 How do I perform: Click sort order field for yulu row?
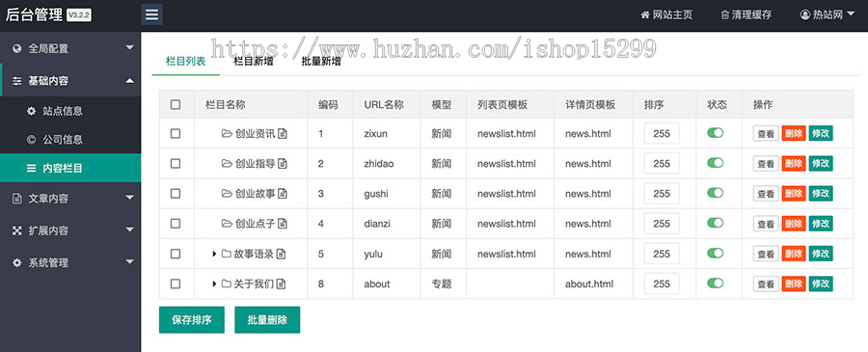pos(662,254)
